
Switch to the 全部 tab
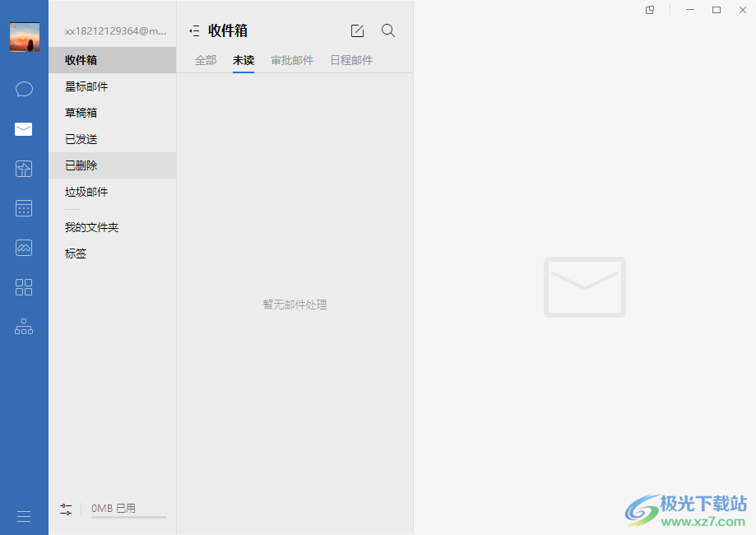pyautogui.click(x=205, y=60)
